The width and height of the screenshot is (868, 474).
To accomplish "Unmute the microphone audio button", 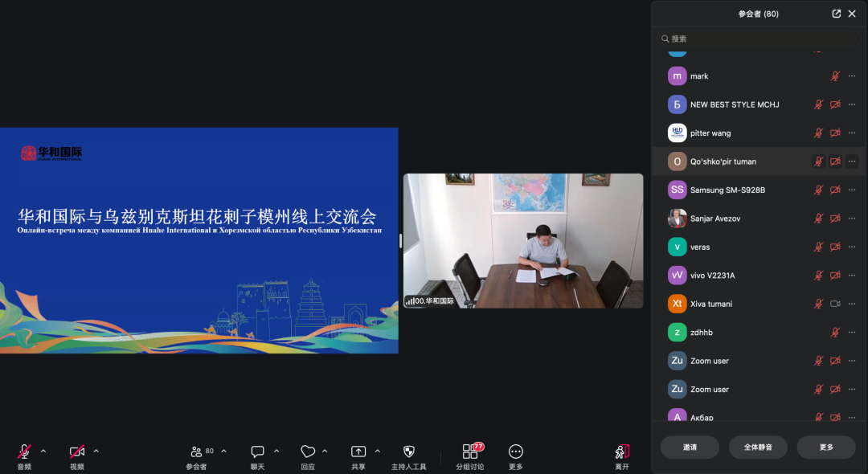I will pos(24,452).
